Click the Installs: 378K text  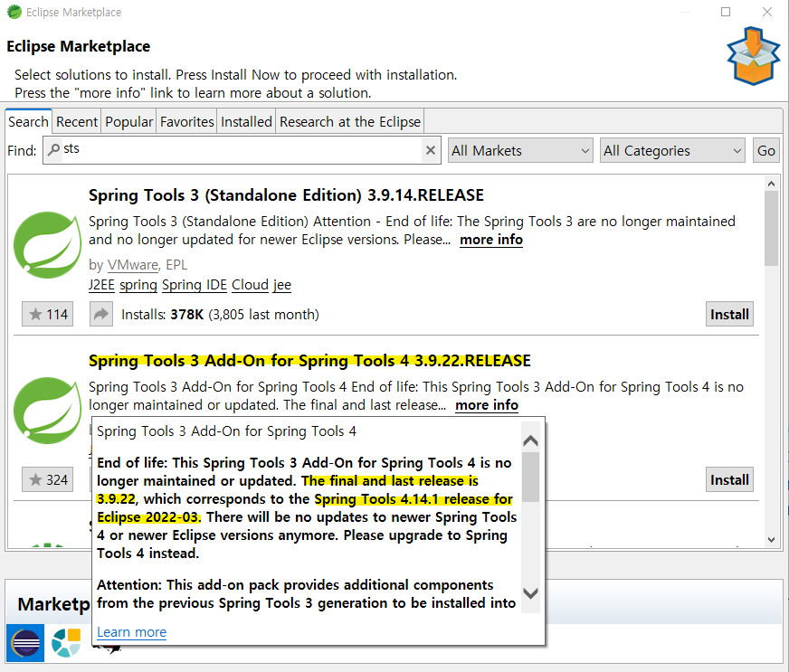162,315
